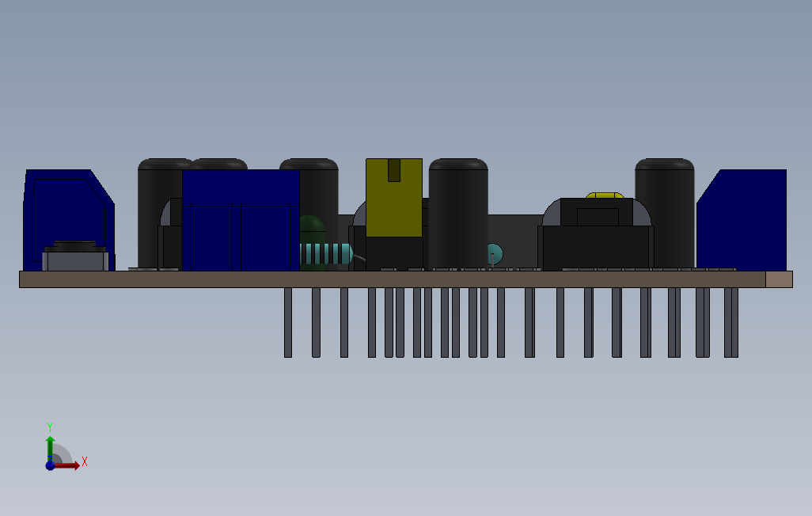The width and height of the screenshot is (812, 516).
Task: Select the striped teal resistor
Action: tap(327, 254)
